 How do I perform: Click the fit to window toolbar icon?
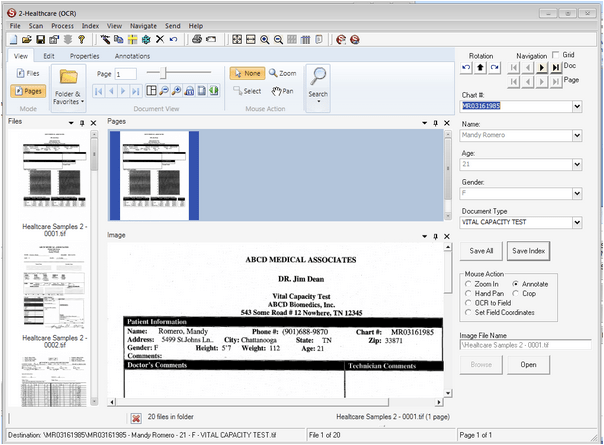click(237, 39)
